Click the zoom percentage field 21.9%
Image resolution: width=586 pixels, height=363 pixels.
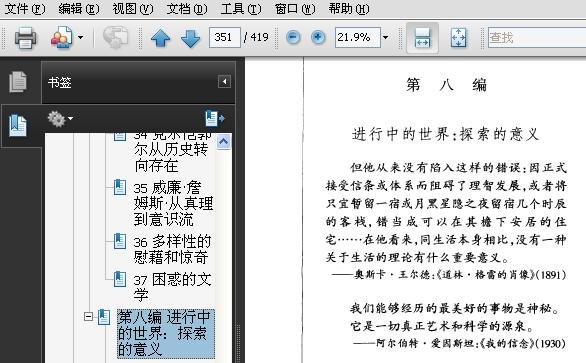358,37
